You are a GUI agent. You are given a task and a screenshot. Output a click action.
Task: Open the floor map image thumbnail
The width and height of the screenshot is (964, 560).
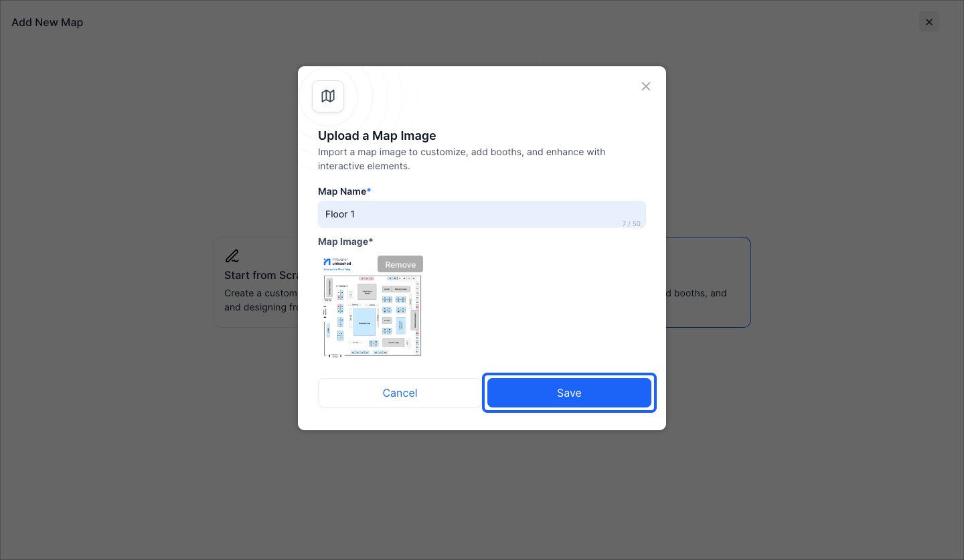[372, 306]
